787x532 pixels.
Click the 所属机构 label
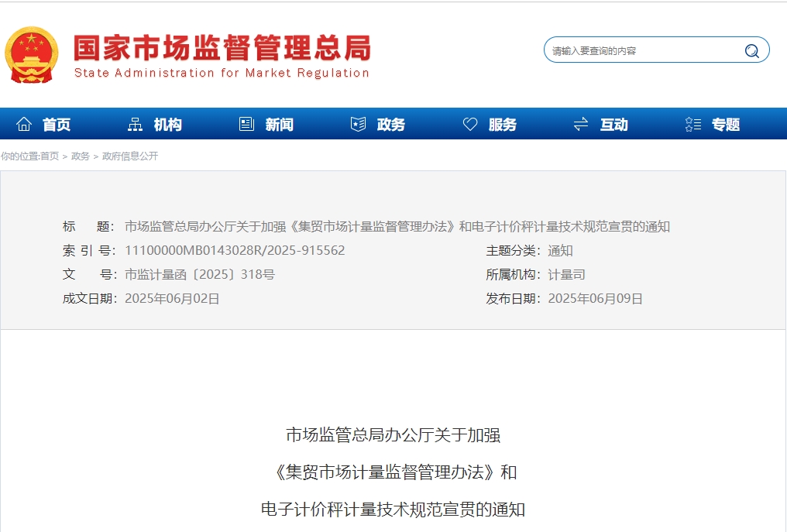tap(513, 275)
